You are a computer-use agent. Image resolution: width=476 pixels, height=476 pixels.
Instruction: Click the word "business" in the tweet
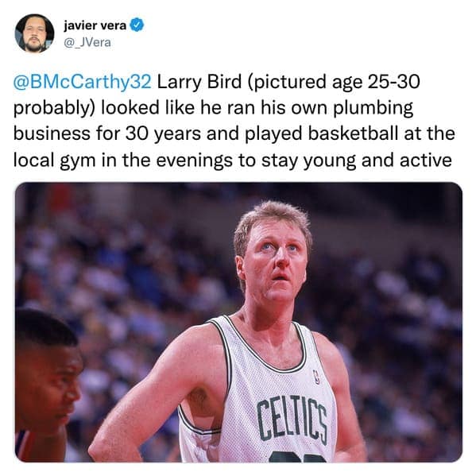click(x=52, y=134)
